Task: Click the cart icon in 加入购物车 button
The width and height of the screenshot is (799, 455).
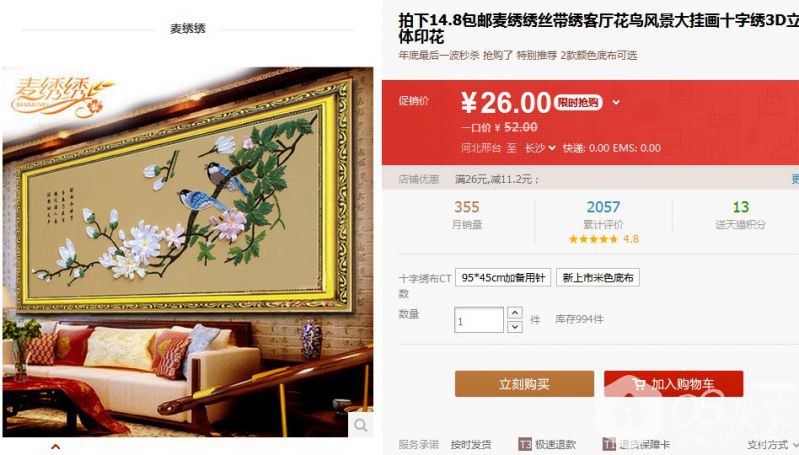Action: pyautogui.click(x=638, y=384)
